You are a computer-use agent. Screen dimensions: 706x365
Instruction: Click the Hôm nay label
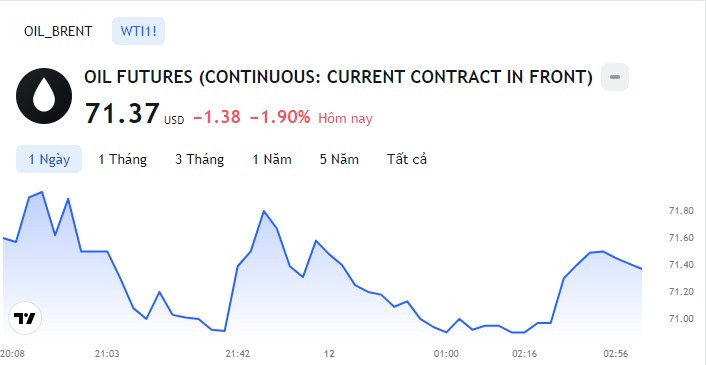click(345, 119)
